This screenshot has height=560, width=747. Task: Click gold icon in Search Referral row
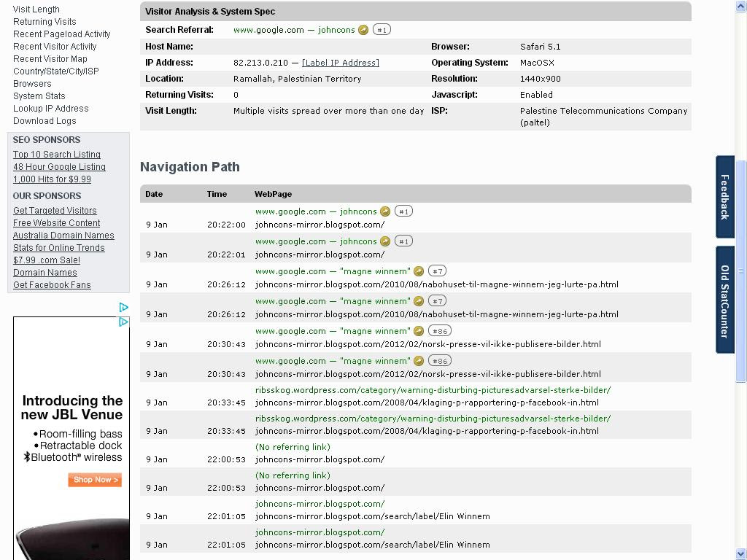point(363,30)
